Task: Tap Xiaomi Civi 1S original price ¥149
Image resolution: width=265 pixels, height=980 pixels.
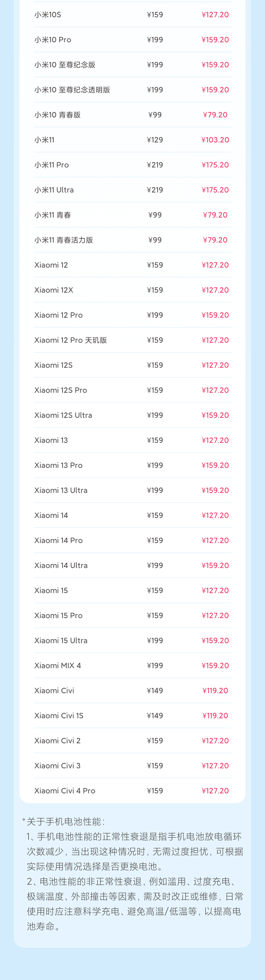Action: [155, 716]
